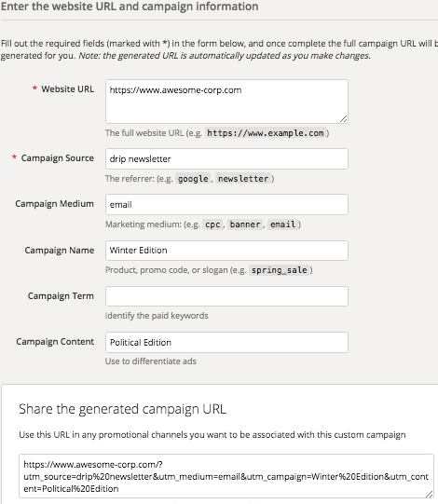438x504 pixels.
Task: Click the Campaign Name label
Action: (x=60, y=251)
